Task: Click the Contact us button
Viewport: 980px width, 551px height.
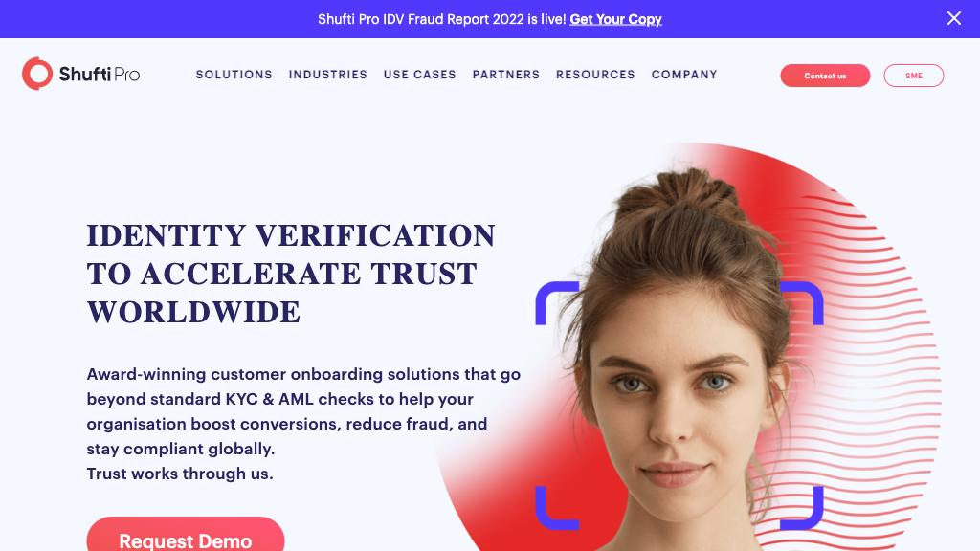Action: (825, 76)
